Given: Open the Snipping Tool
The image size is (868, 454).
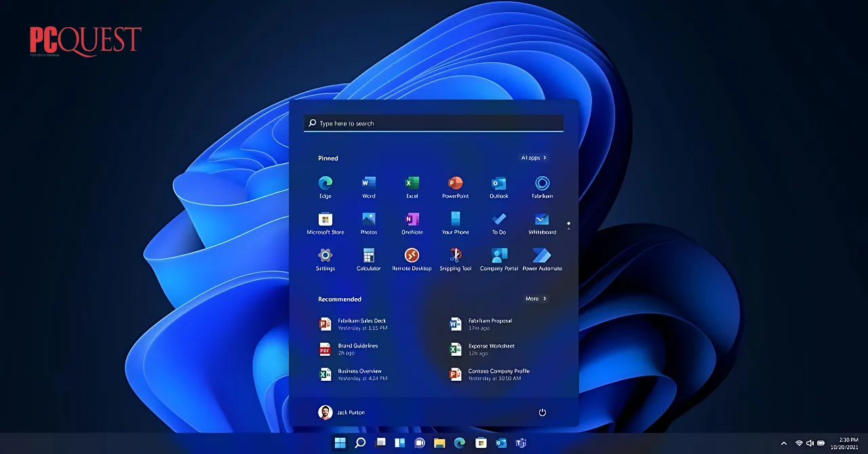Looking at the screenshot, I should pyautogui.click(x=455, y=255).
